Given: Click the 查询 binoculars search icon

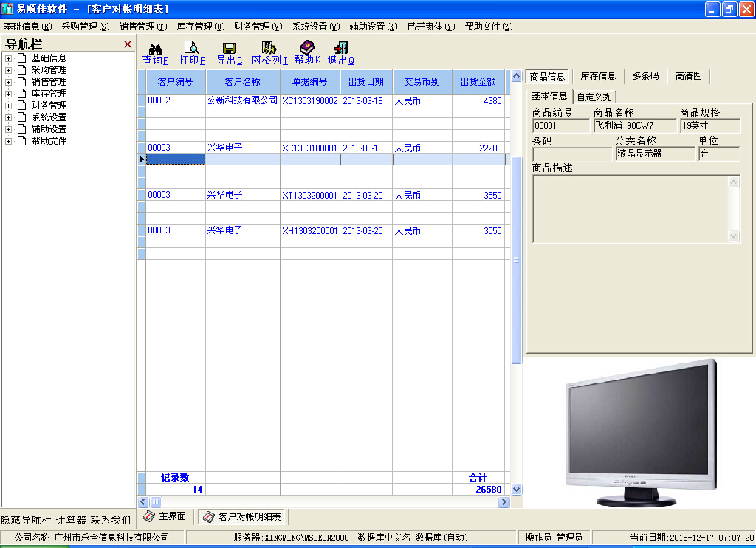Looking at the screenshot, I should coord(155,48).
